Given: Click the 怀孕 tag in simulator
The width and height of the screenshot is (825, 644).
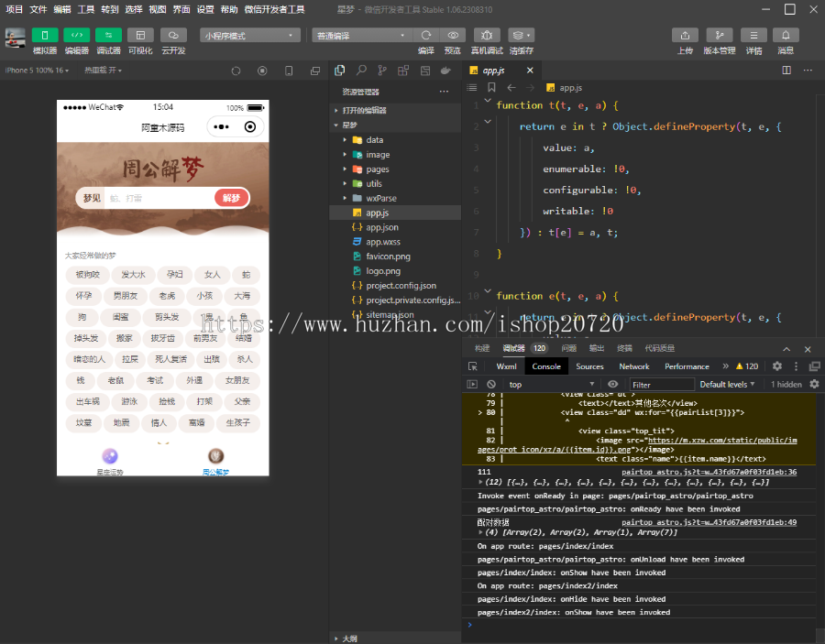Looking at the screenshot, I should (83, 296).
